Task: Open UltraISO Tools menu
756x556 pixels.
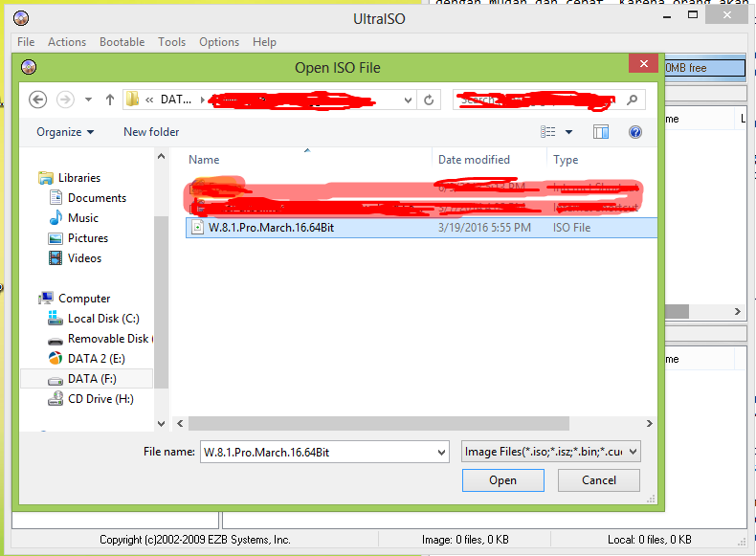Action: [171, 42]
